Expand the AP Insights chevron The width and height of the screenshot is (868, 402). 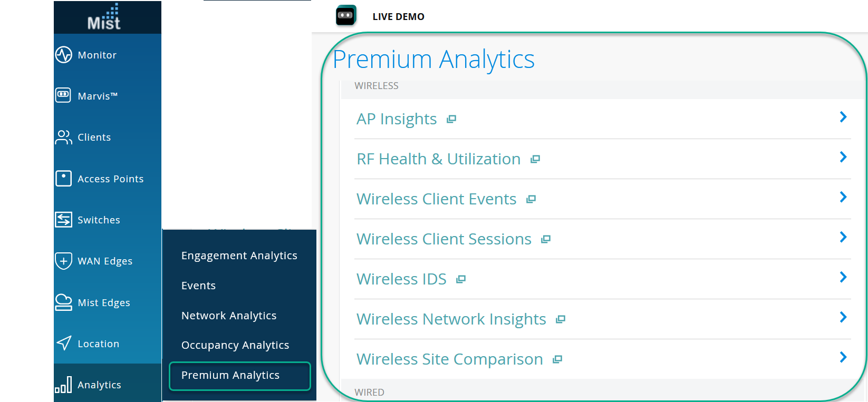(843, 117)
